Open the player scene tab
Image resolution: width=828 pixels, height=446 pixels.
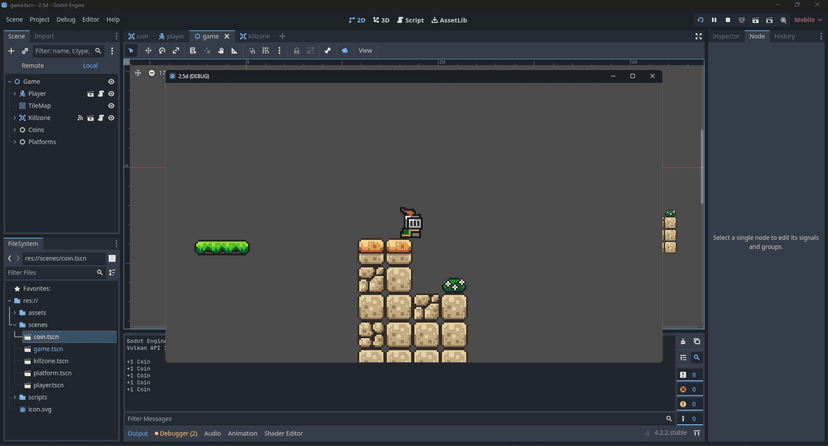[172, 36]
